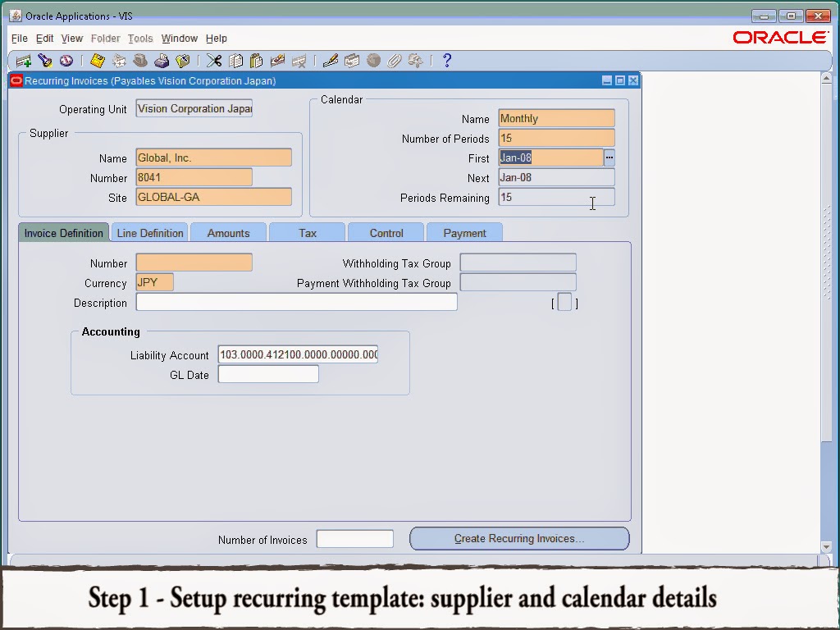
Task: Open the Tools menu
Action: [x=140, y=38]
